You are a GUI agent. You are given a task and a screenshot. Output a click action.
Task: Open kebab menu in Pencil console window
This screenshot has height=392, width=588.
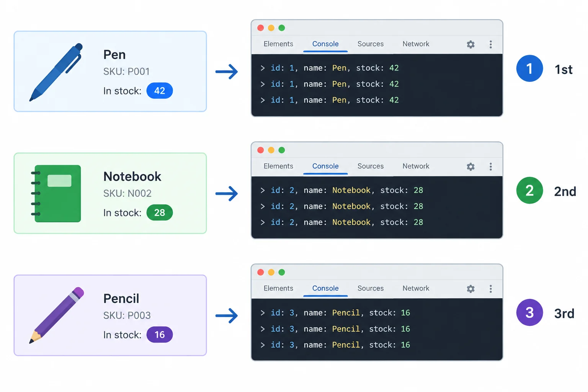(490, 289)
